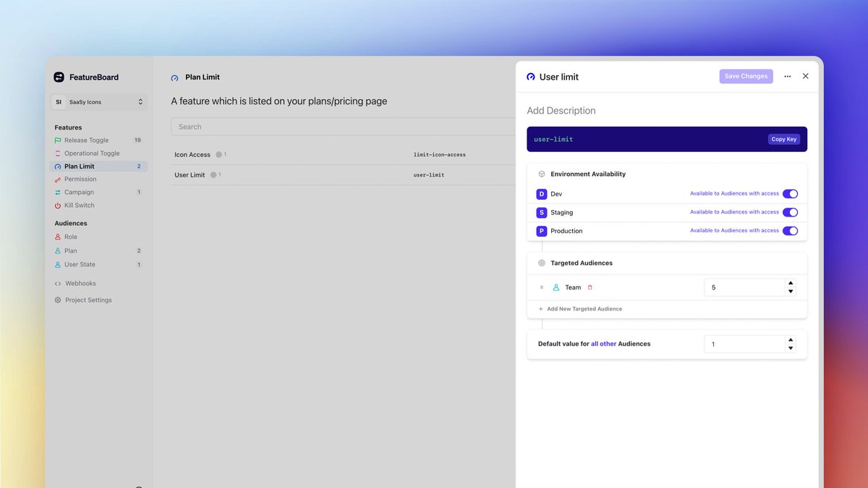
Task: Disable availability for Production
Action: click(x=790, y=230)
